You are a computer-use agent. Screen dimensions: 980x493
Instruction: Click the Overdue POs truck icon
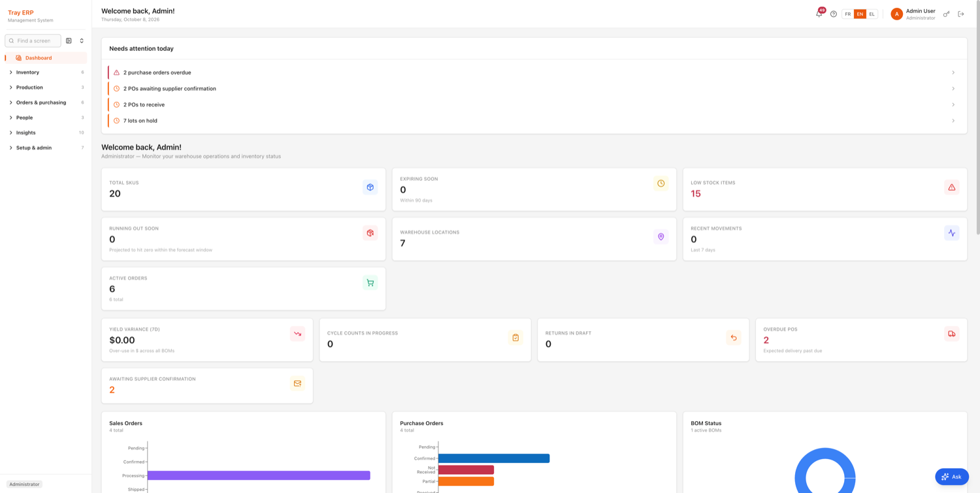[x=952, y=334]
